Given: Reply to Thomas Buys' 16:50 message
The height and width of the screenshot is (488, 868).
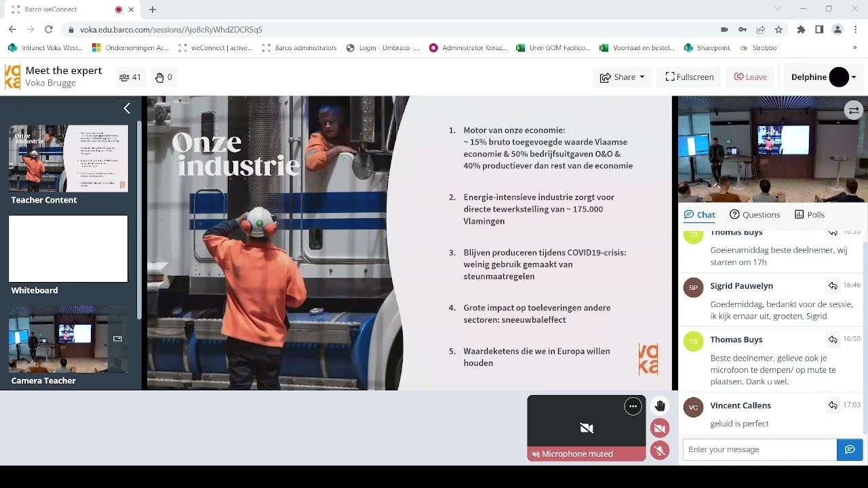Looking at the screenshot, I should pos(833,340).
